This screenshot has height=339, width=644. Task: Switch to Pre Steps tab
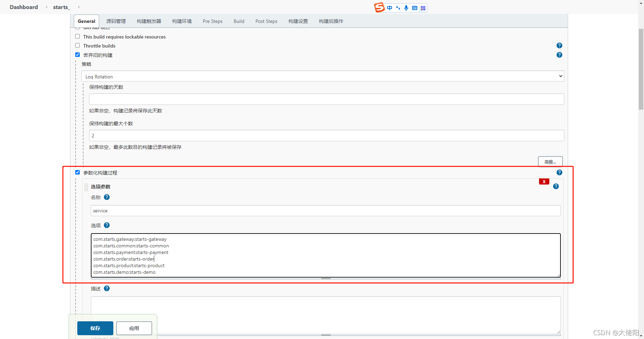pyautogui.click(x=212, y=21)
